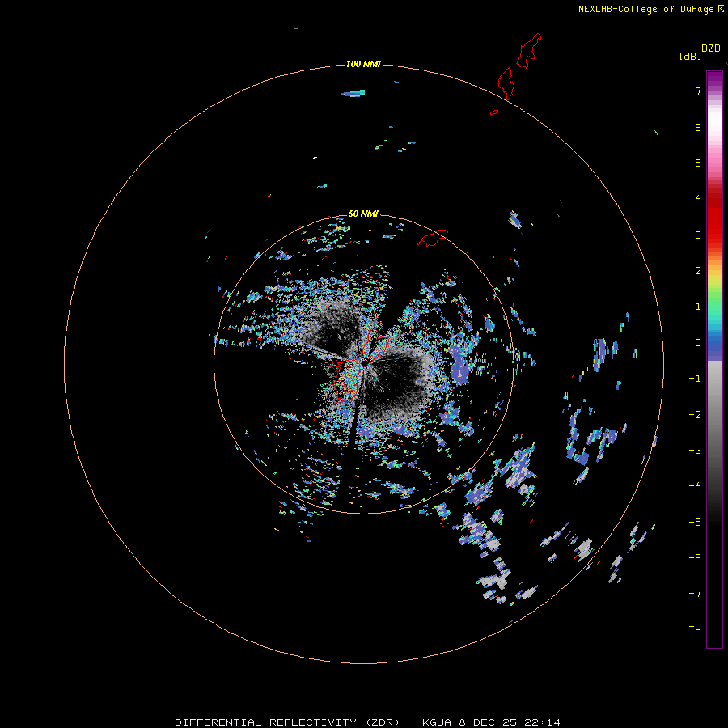Click the -5 value on color scale

tap(695, 523)
